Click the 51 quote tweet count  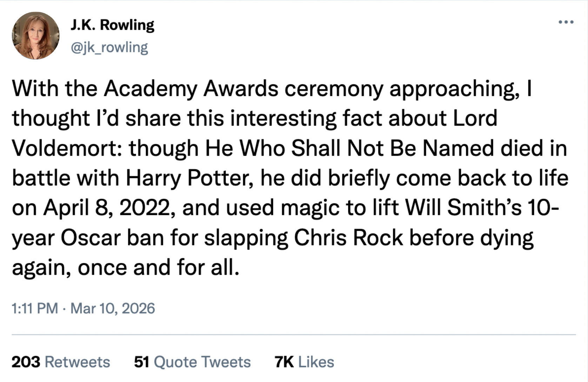pos(141,362)
